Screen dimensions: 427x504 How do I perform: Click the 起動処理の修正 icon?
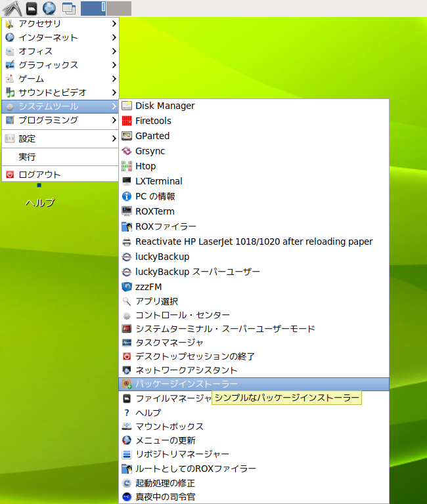(x=127, y=483)
